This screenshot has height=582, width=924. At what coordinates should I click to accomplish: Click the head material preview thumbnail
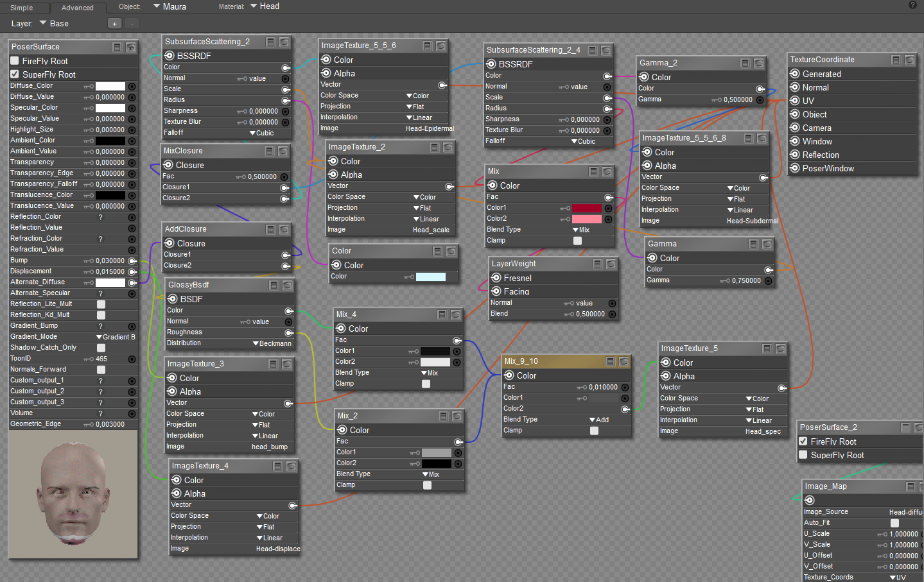click(x=73, y=494)
